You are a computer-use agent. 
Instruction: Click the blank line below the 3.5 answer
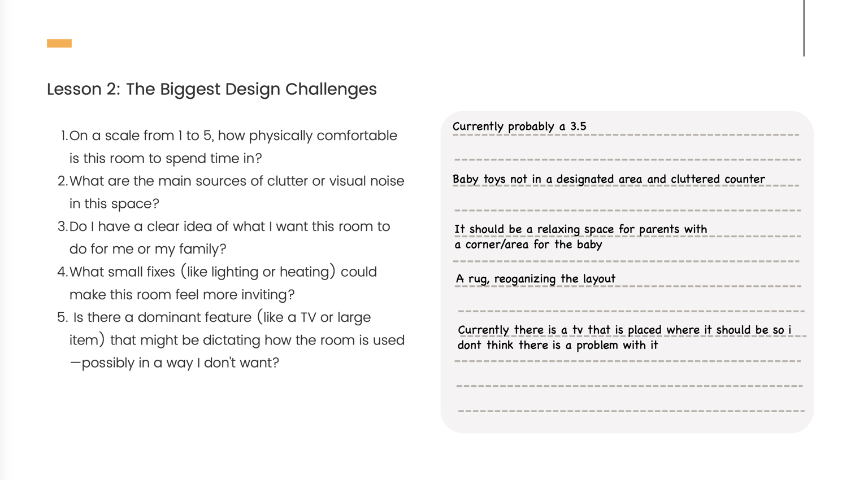tap(627, 159)
